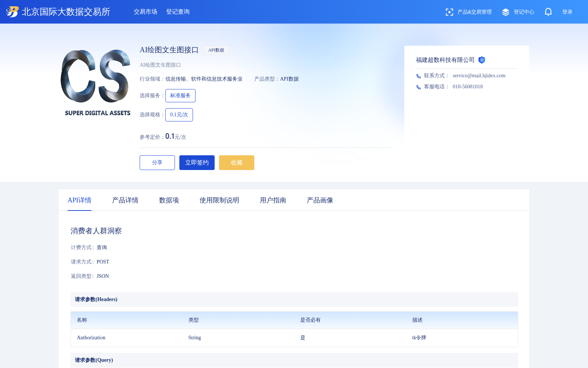The width and height of the screenshot is (588, 368).
Task: Click the registration center layers icon
Action: (506, 12)
